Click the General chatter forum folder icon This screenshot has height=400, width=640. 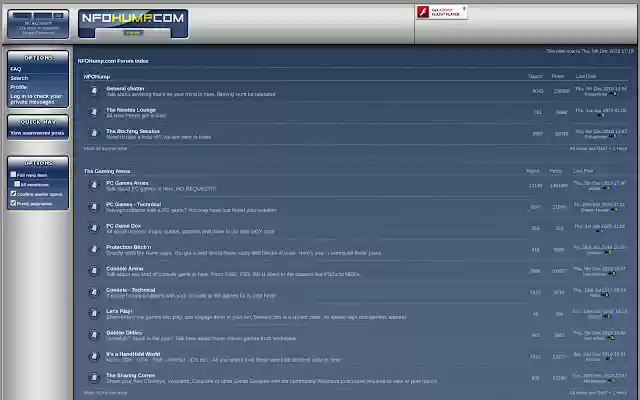pyautogui.click(x=94, y=91)
